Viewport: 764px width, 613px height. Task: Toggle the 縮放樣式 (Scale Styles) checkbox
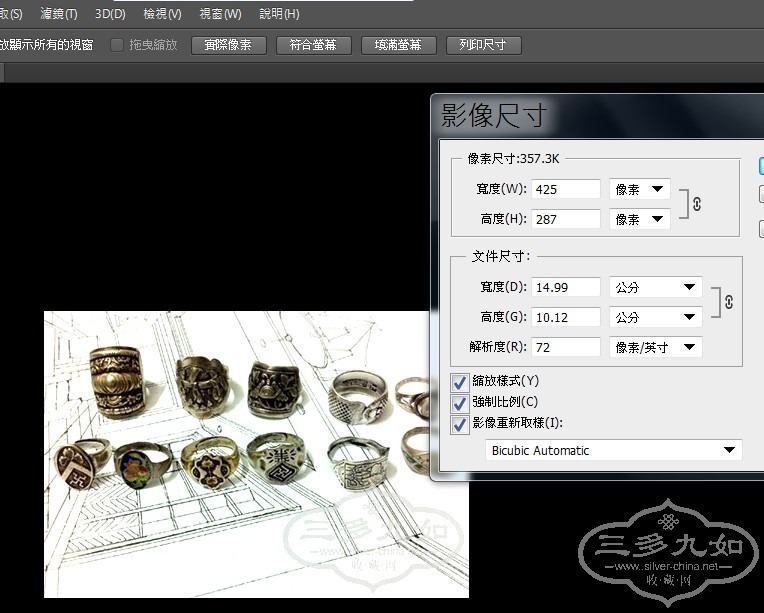pos(460,381)
